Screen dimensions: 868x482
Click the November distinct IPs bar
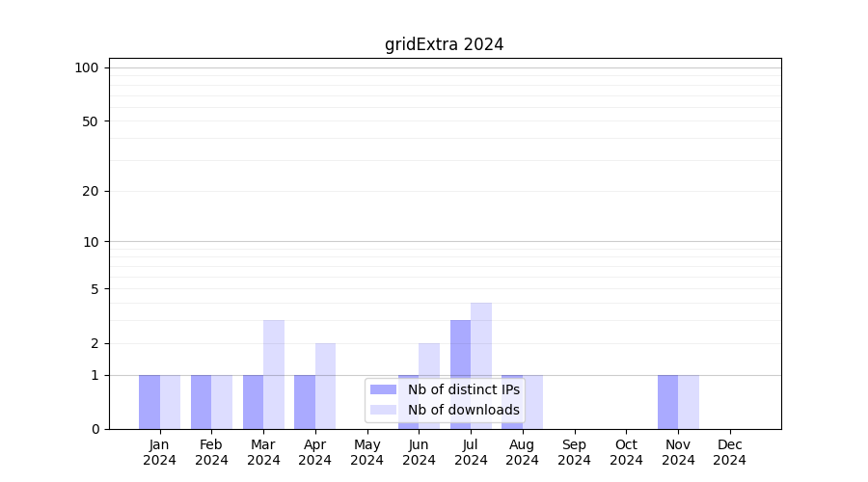(667, 402)
